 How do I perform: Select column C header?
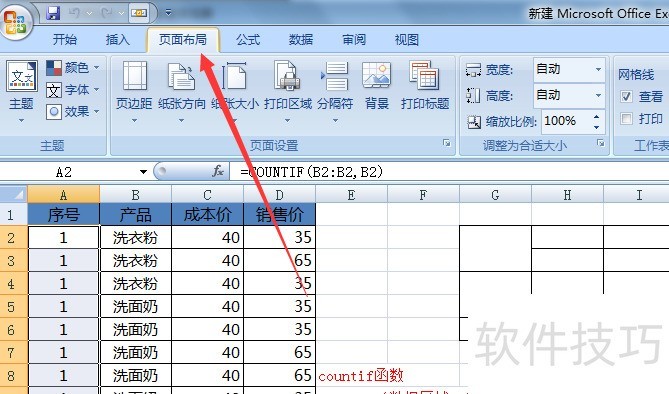(x=207, y=195)
